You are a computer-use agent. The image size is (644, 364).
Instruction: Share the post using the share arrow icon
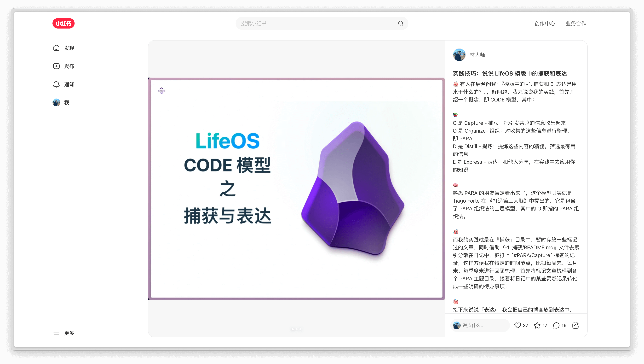tap(576, 325)
